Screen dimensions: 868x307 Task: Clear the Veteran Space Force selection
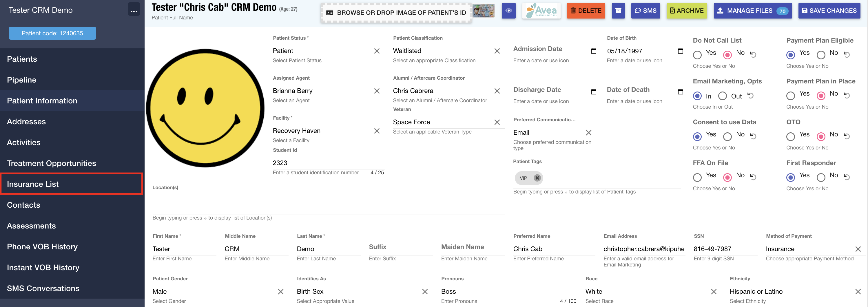(497, 122)
